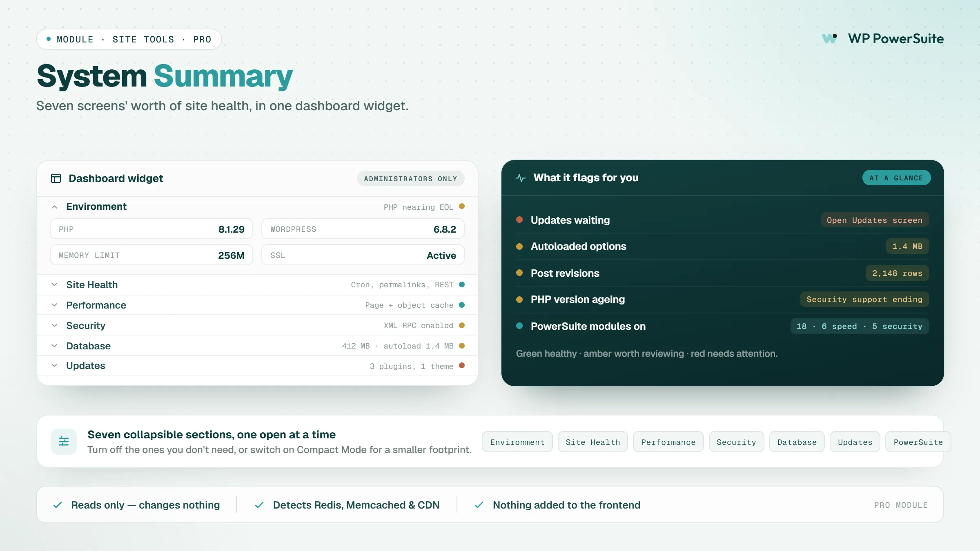Expand the Performance section chevron

[x=54, y=305]
